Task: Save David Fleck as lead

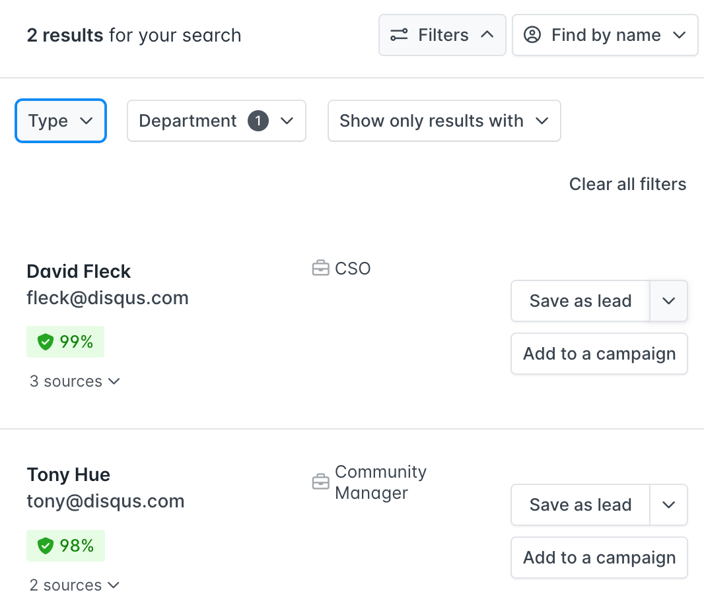Action: pos(580,301)
